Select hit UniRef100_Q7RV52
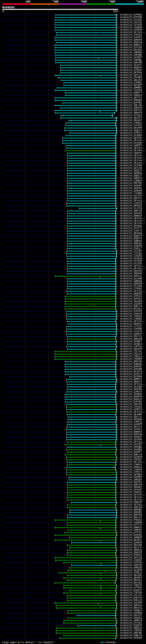 131,311
